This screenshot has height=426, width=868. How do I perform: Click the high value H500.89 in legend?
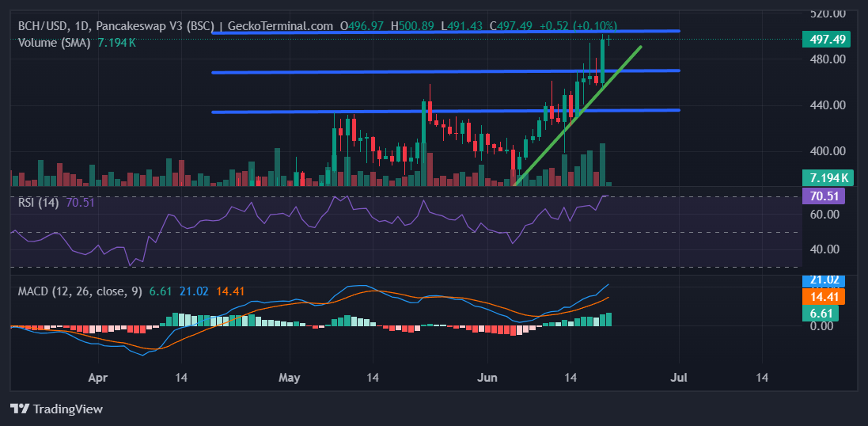click(414, 26)
